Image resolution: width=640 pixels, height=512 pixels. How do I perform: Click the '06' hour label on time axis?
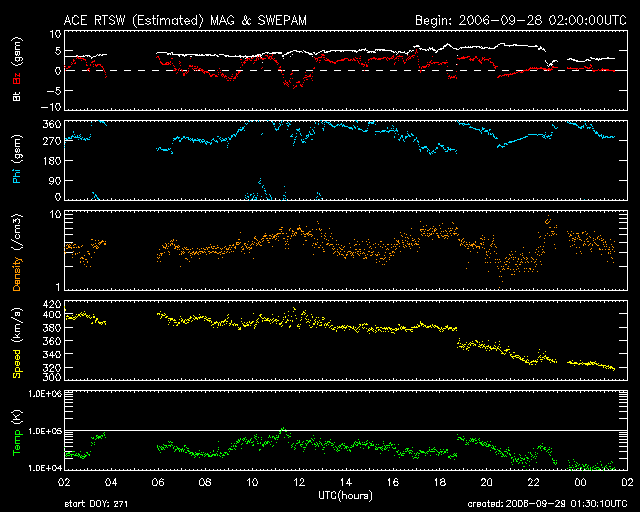(158, 482)
